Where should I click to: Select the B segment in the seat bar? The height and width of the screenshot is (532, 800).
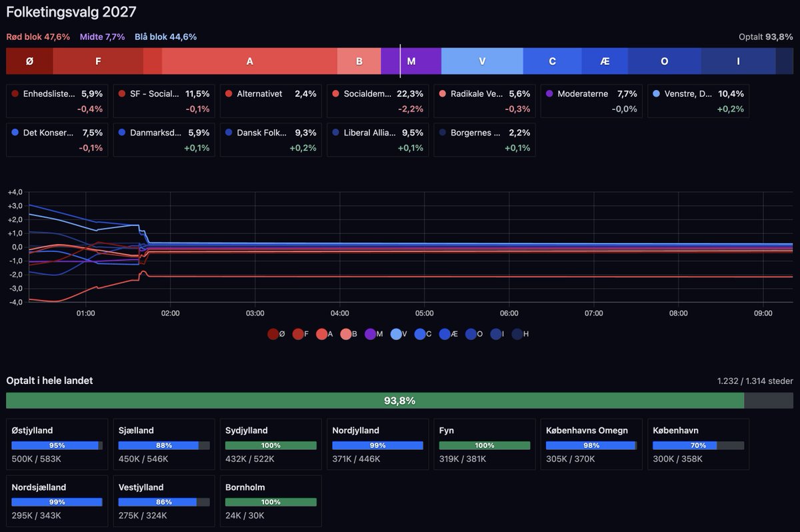[359, 61]
